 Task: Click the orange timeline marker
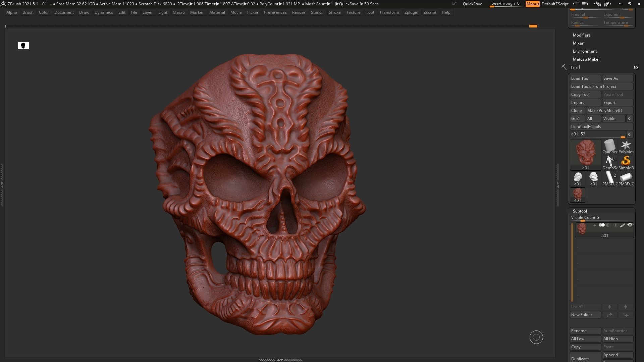click(x=533, y=26)
